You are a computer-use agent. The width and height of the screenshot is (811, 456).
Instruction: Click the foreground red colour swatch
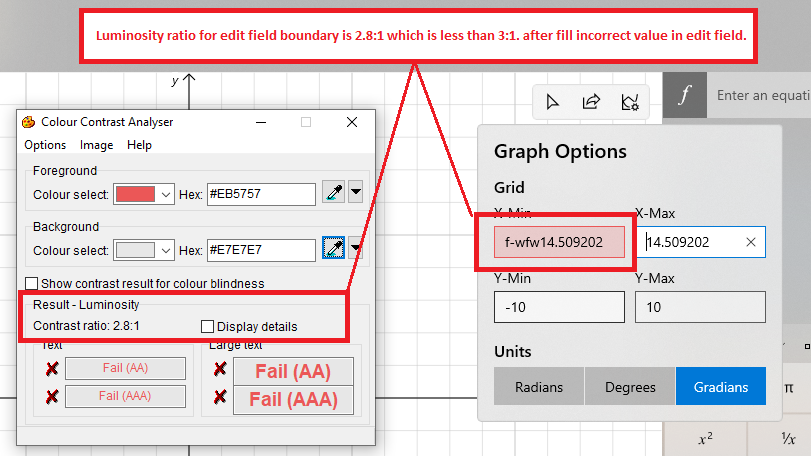136,194
